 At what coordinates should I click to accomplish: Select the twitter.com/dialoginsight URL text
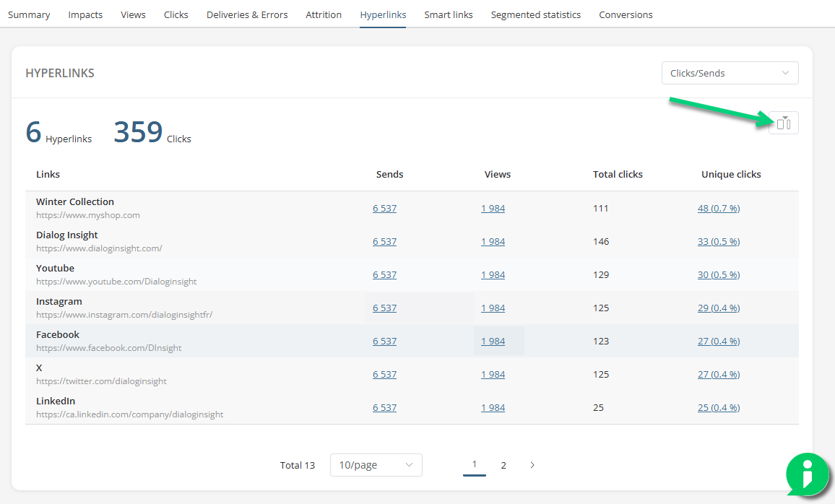pyautogui.click(x=101, y=381)
